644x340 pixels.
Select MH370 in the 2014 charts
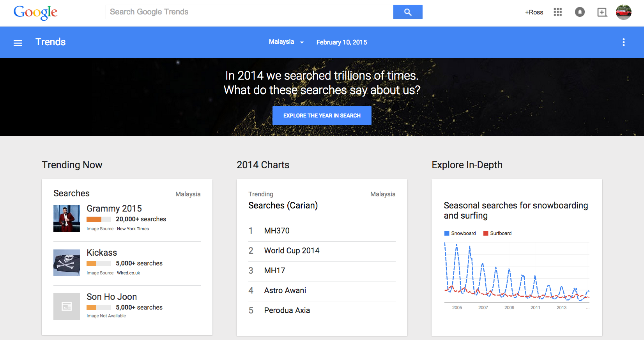(277, 231)
